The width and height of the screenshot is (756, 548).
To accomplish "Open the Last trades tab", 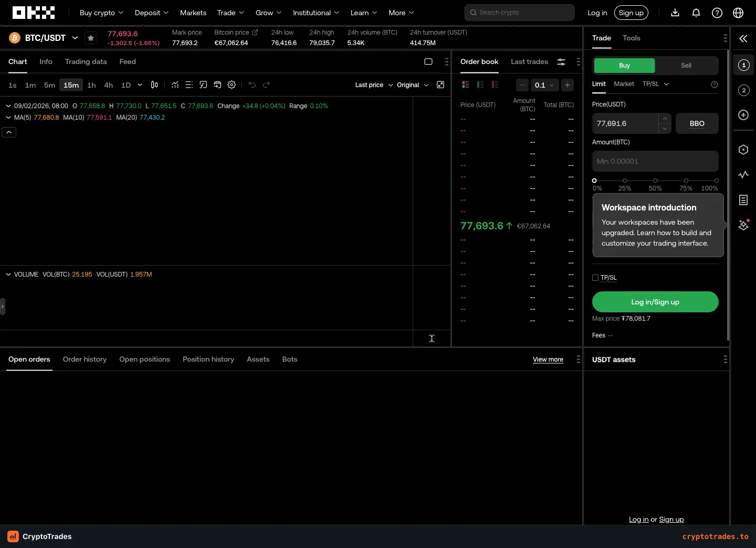I will (x=529, y=61).
